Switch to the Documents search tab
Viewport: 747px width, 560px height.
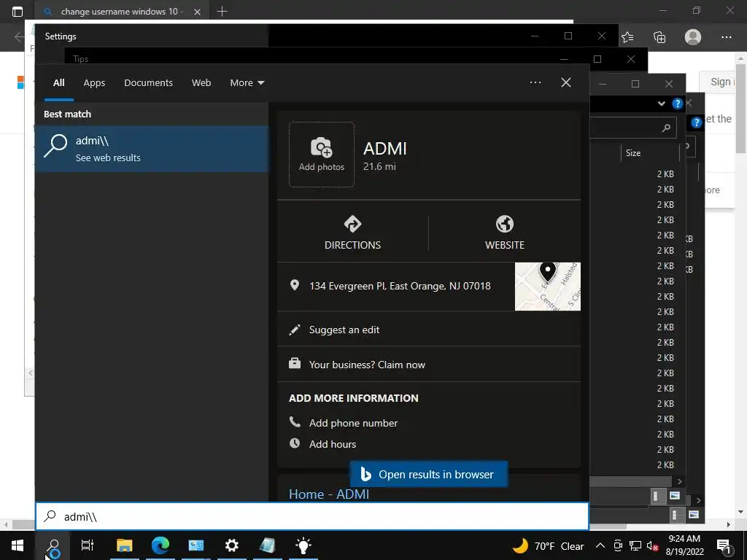tap(148, 83)
